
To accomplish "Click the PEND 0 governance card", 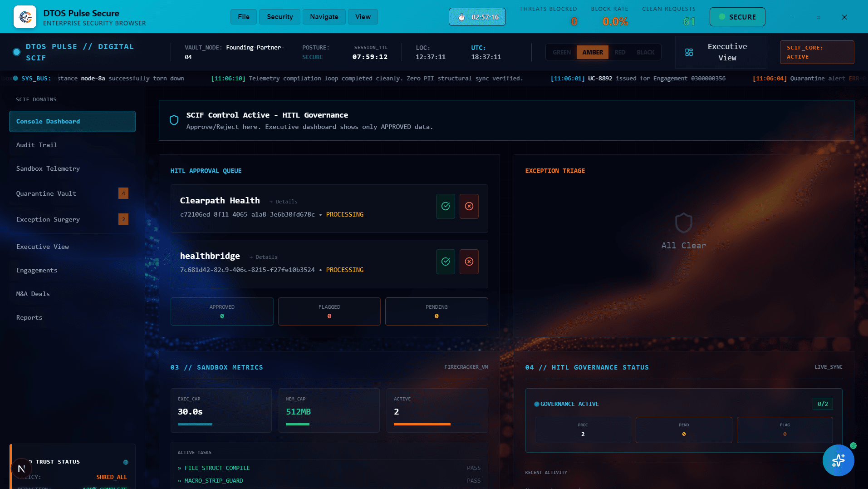I will [x=684, y=430].
